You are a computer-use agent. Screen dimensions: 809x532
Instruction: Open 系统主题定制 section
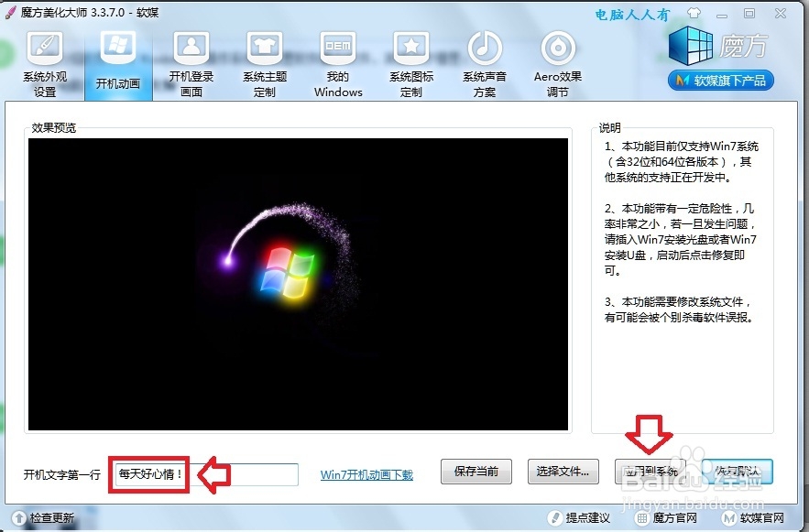[265, 64]
